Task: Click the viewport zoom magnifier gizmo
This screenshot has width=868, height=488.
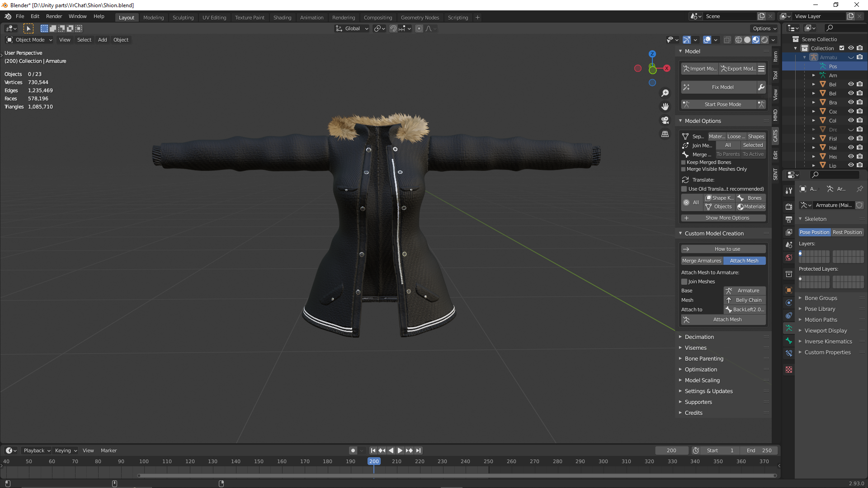Action: point(665,93)
